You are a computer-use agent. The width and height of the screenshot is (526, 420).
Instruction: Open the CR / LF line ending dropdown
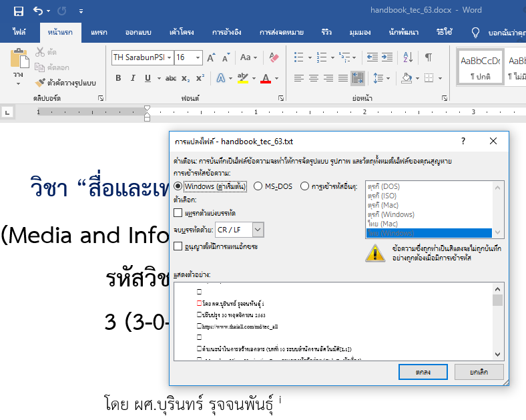[x=258, y=230]
